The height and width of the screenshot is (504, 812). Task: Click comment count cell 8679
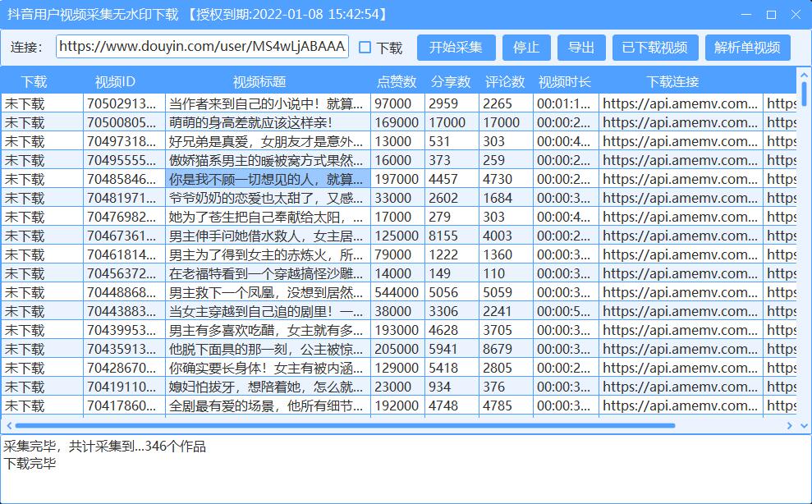[x=506, y=349]
